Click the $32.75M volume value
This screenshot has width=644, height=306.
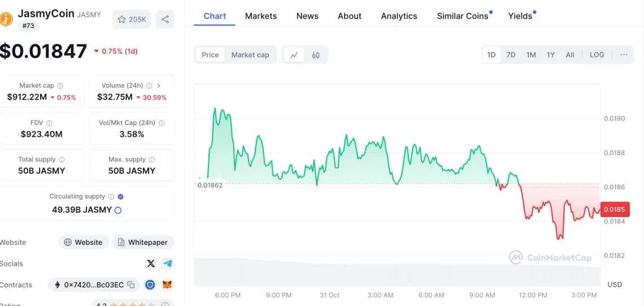(115, 97)
